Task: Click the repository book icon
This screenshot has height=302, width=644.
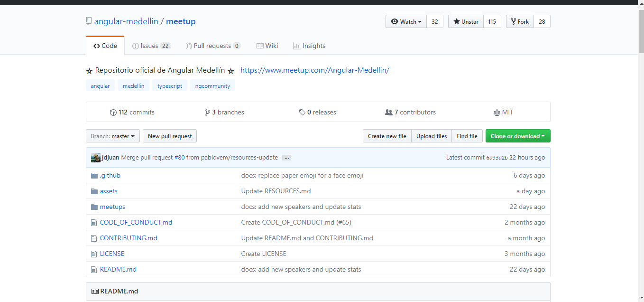Action: (89, 21)
